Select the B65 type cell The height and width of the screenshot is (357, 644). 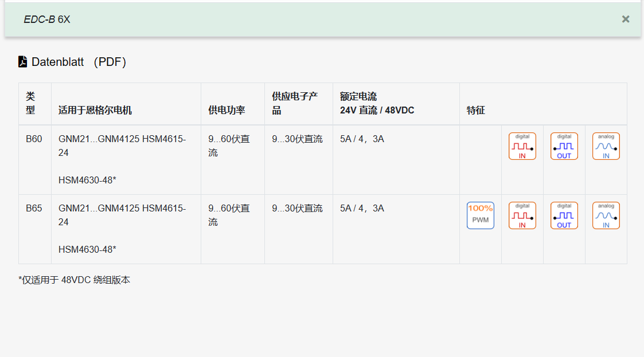click(34, 209)
